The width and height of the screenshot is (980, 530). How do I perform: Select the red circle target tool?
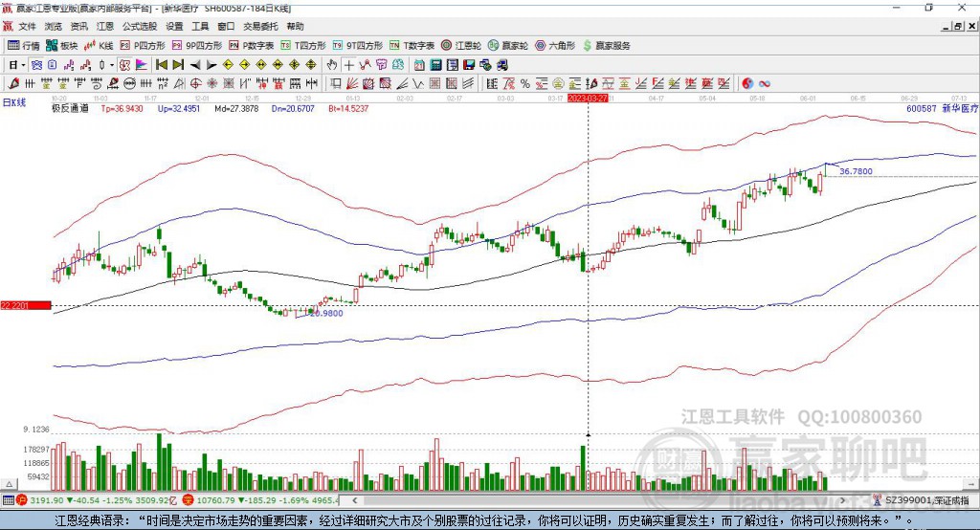click(x=195, y=83)
